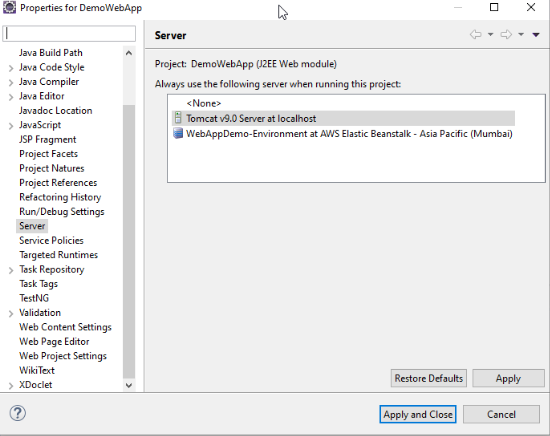Choose <None> in the server list
550x436 pixels.
tap(204, 103)
